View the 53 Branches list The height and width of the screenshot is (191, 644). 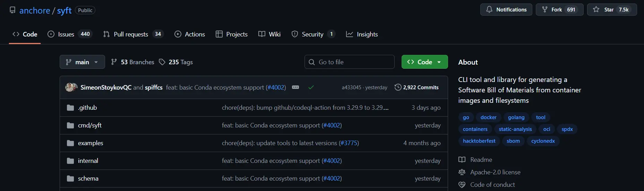coord(132,62)
